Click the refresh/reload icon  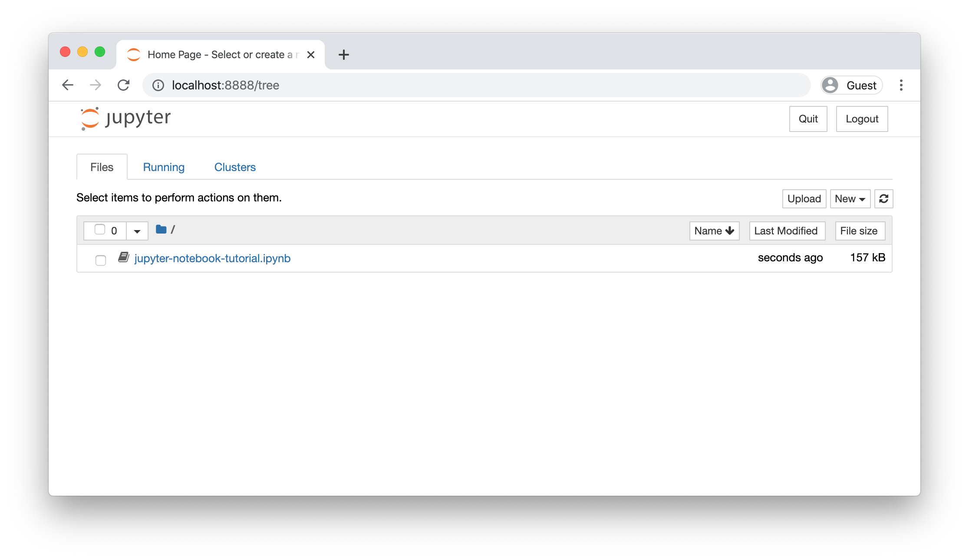point(884,199)
